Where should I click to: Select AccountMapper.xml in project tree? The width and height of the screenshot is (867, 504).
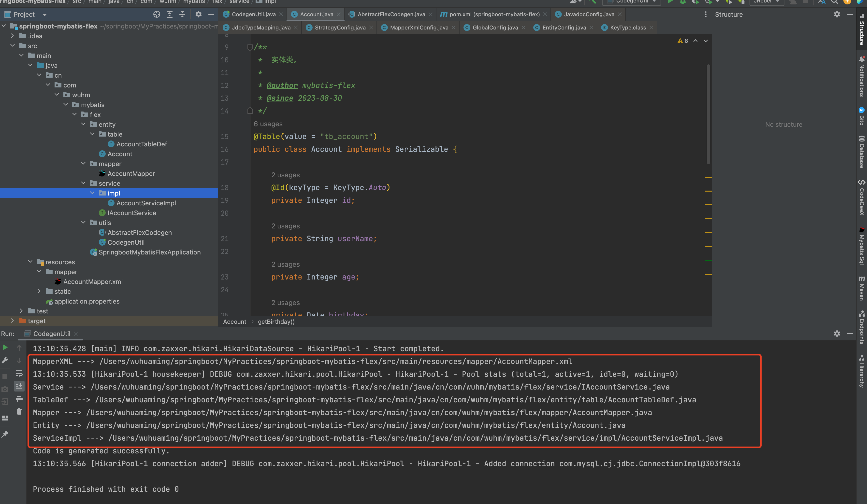click(93, 281)
